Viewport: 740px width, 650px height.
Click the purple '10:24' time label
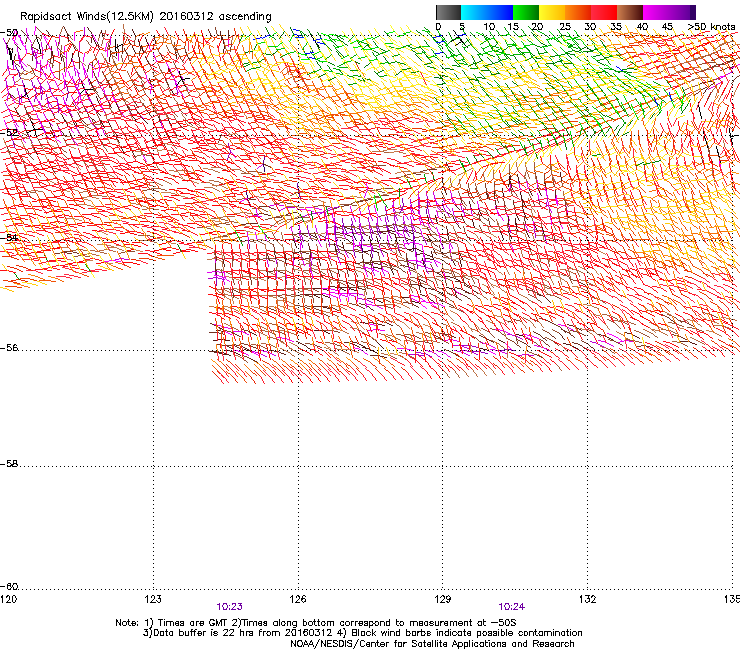(x=512, y=607)
